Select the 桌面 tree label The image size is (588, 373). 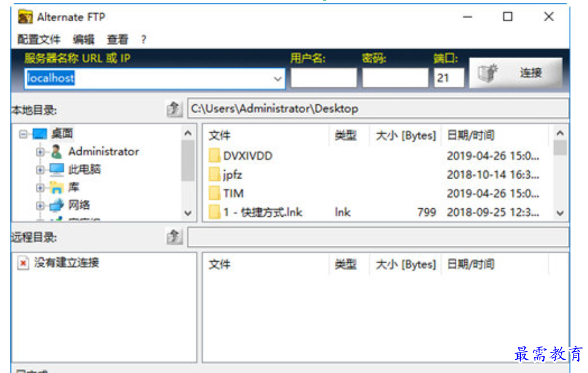tap(62, 133)
